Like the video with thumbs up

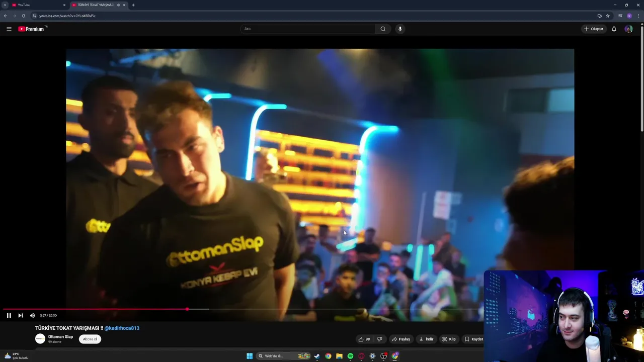[361, 339]
